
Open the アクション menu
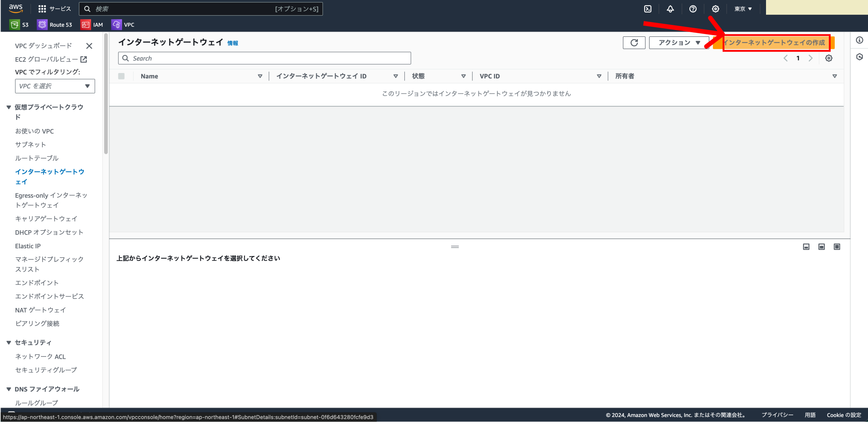(x=678, y=42)
